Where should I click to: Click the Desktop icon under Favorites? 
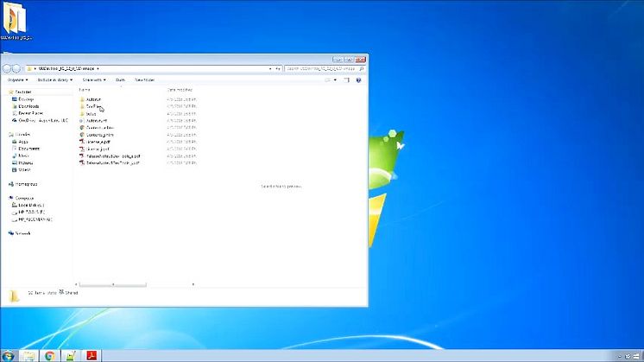(x=15, y=99)
